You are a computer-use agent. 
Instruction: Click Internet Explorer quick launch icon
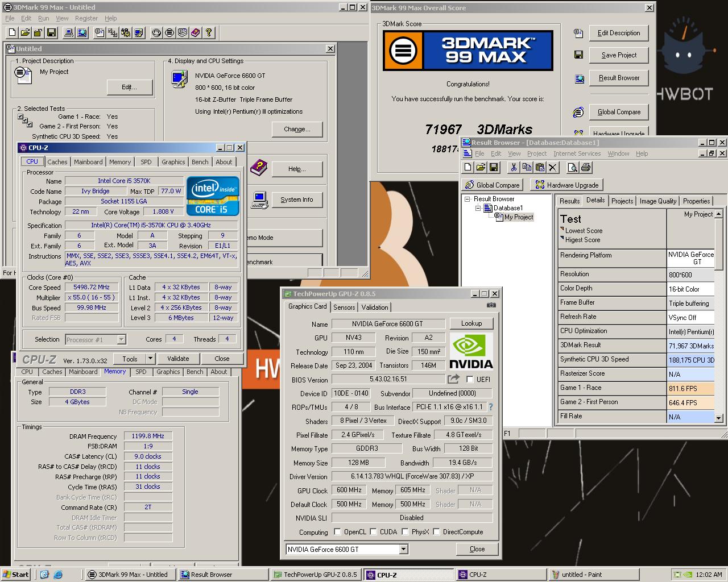pos(58,575)
